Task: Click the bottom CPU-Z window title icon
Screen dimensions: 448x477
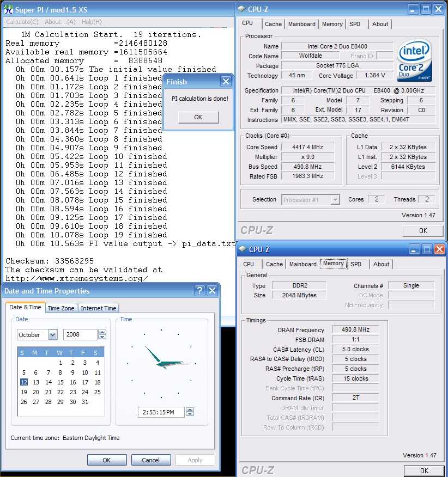Action: 243,249
